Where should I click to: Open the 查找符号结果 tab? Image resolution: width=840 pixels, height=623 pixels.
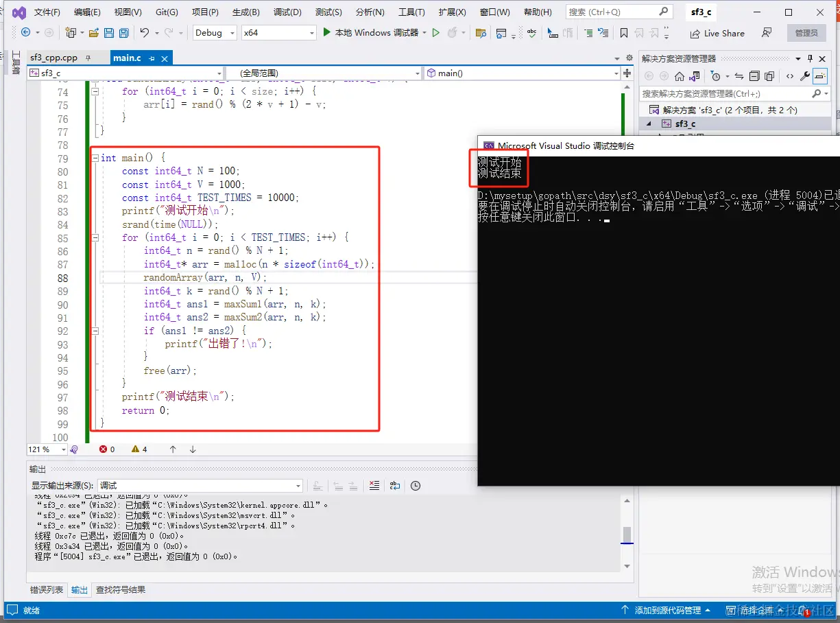tap(120, 589)
